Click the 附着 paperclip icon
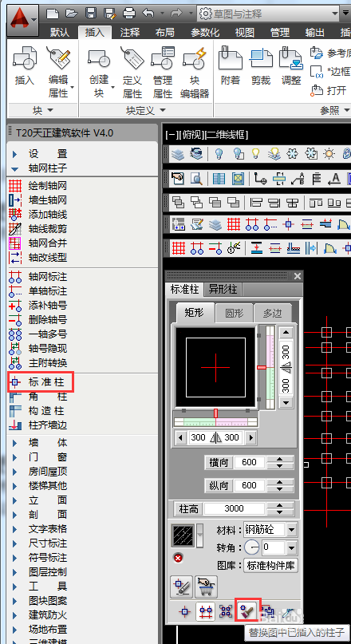The height and width of the screenshot is (644, 351). (230, 58)
